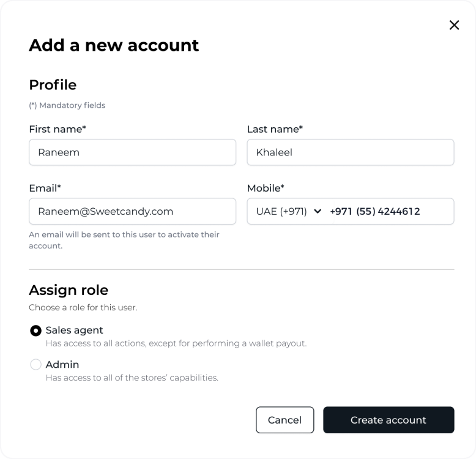
Task: Click the Admin stores' capabilities description
Action: point(132,378)
